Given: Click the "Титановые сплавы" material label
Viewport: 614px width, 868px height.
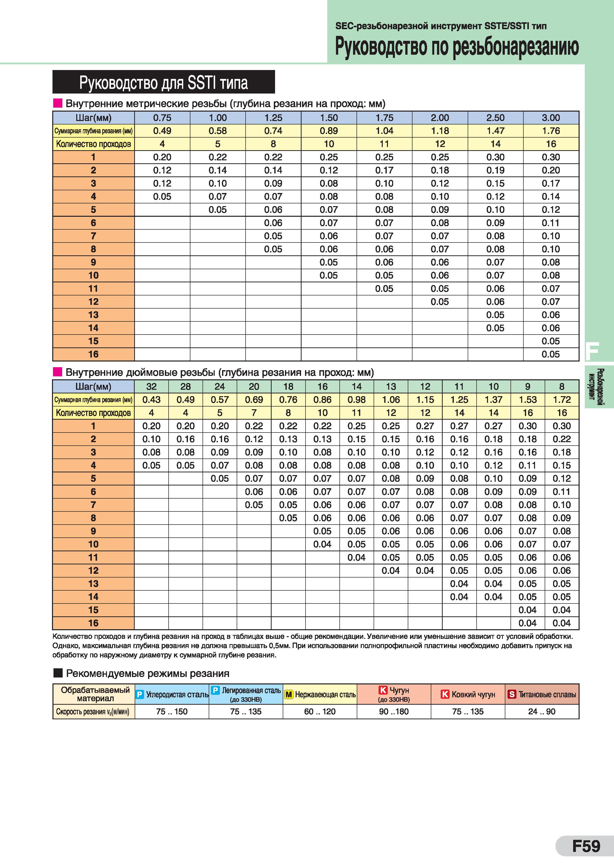Looking at the screenshot, I should [547, 695].
